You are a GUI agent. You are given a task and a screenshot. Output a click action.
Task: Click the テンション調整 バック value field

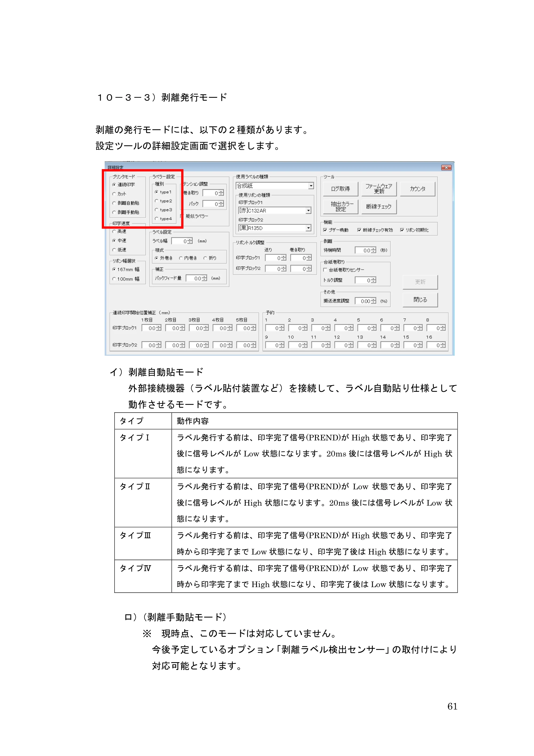click(x=213, y=204)
